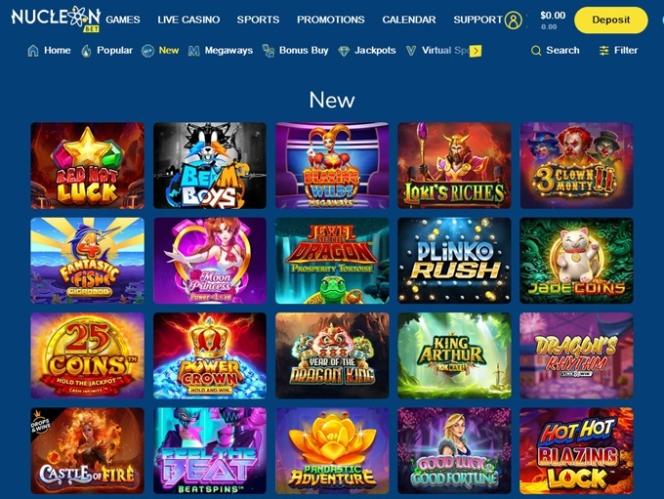Open the Games menu

click(123, 19)
